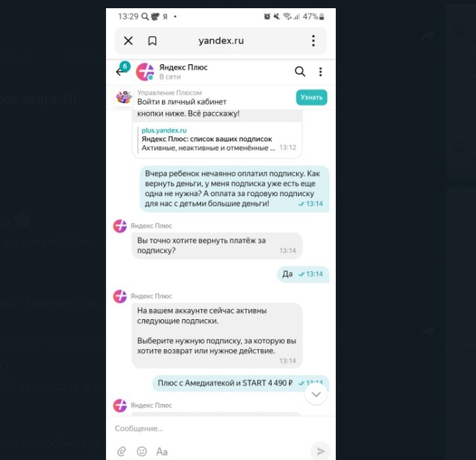
Task: Open Яндекс Плюс profile avatar in header
Action: [145, 72]
